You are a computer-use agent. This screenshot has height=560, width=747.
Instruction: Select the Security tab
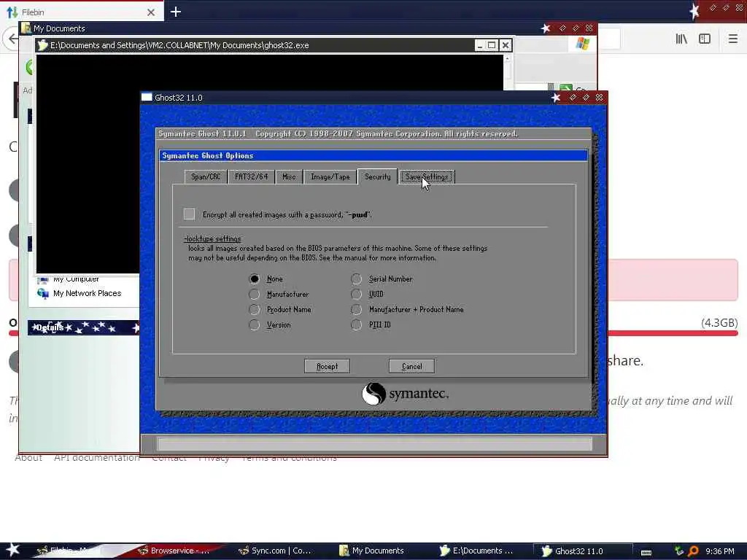point(377,176)
